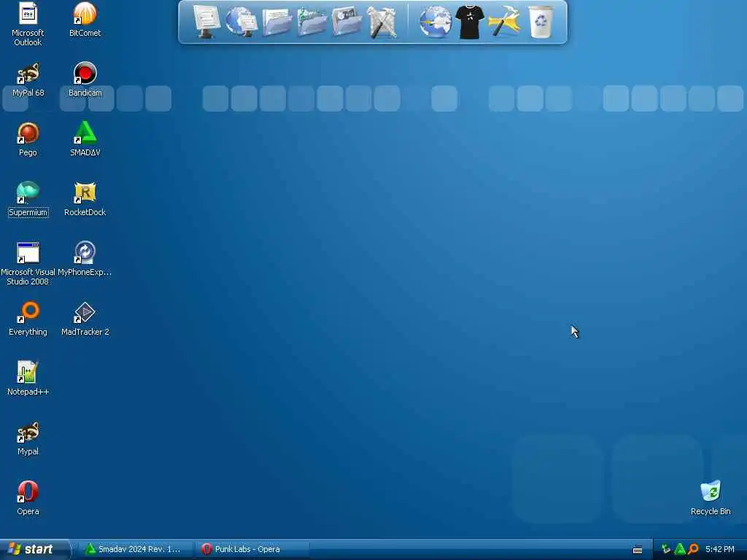Select the Recycle Bin on the desktop
Viewport: 747px width, 560px height.
click(711, 499)
